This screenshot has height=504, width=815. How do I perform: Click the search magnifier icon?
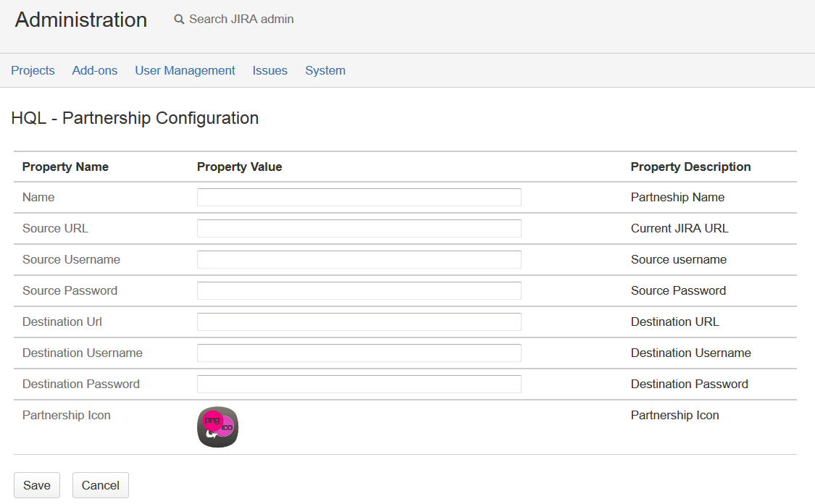click(x=179, y=20)
